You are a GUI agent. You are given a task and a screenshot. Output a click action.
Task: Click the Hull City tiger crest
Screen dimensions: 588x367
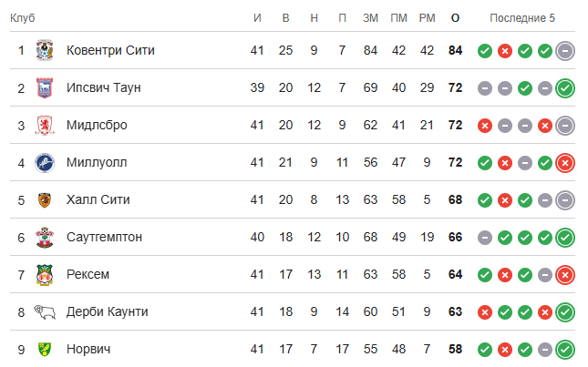click(45, 200)
